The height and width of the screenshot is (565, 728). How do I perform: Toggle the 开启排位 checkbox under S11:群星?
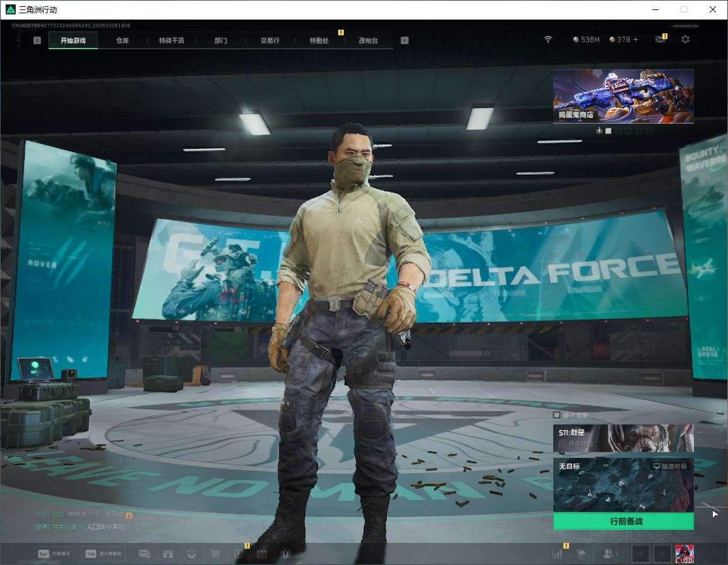click(562, 444)
